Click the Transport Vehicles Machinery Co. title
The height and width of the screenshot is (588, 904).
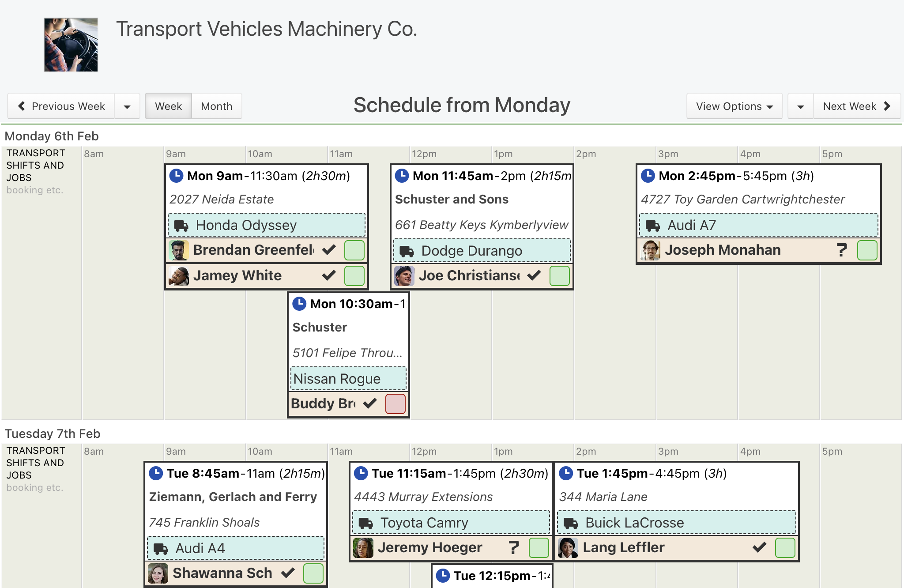(x=267, y=29)
